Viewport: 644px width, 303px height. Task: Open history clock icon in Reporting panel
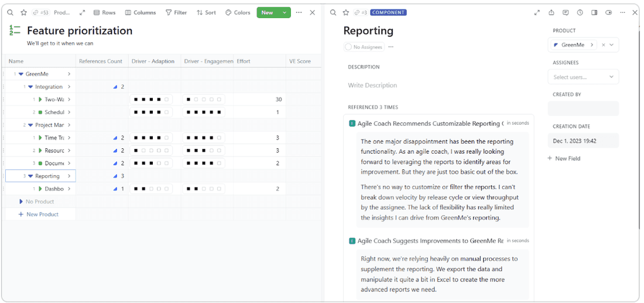(x=580, y=13)
